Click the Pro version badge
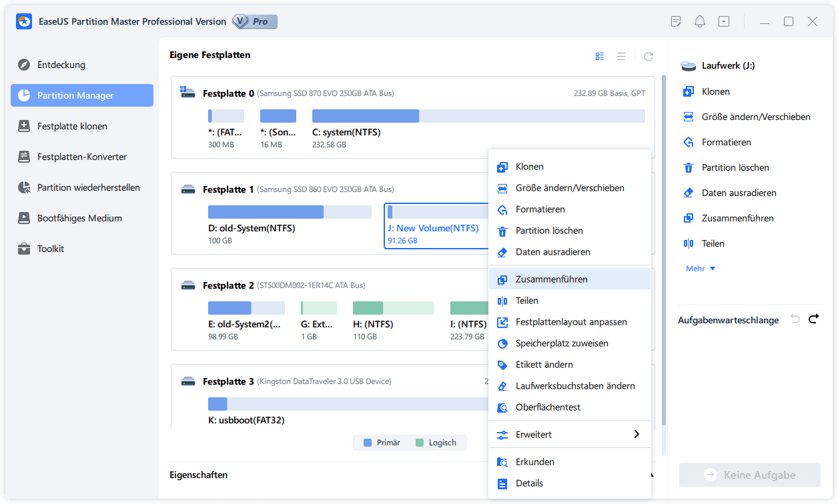This screenshot has height=504, width=838. coord(255,21)
